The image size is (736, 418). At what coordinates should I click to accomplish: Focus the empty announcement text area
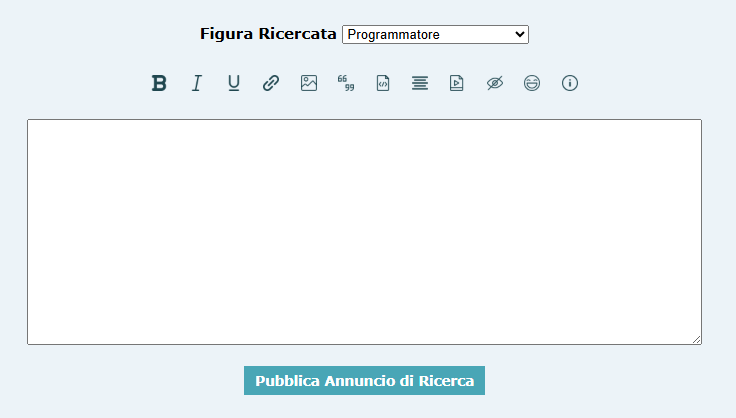click(x=364, y=232)
